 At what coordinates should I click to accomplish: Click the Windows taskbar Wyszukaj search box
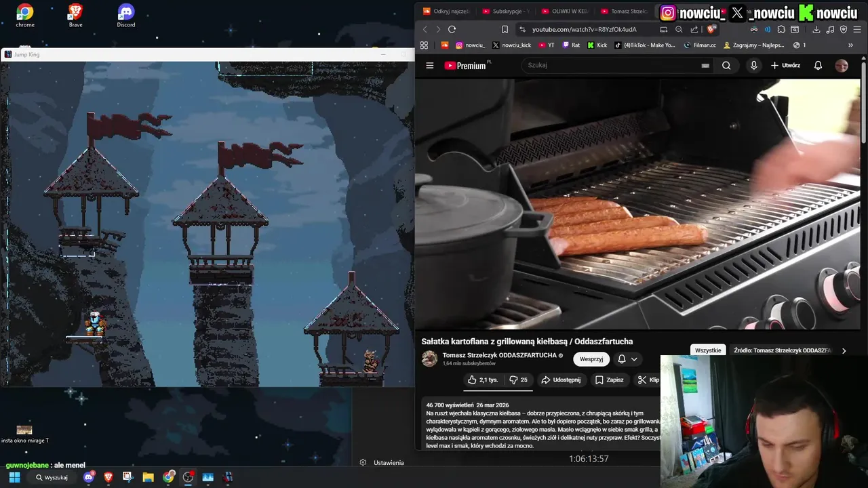click(x=52, y=477)
